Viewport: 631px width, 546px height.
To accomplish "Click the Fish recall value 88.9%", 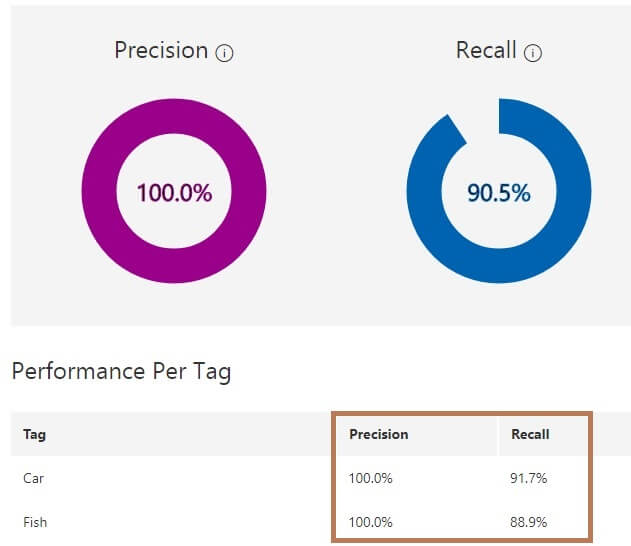I will point(528,522).
